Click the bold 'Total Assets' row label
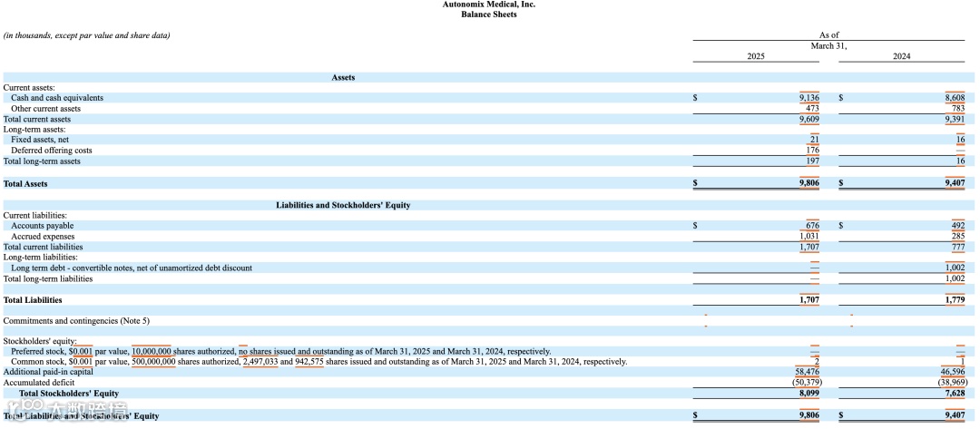The image size is (980, 429). 25,184
